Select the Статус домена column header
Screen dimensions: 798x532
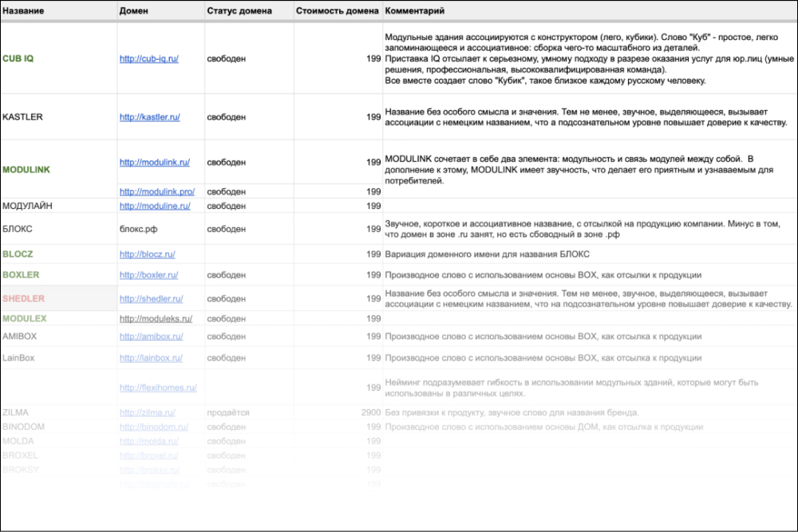(x=239, y=11)
